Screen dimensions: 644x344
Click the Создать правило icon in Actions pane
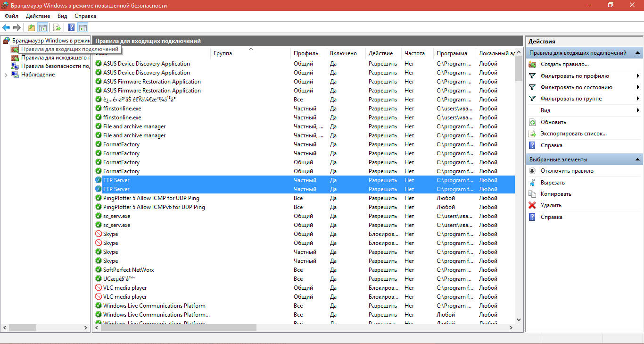(x=532, y=64)
